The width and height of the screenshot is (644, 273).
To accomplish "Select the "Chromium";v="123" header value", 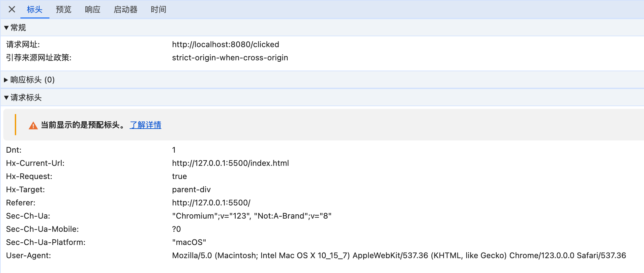I will [x=252, y=216].
